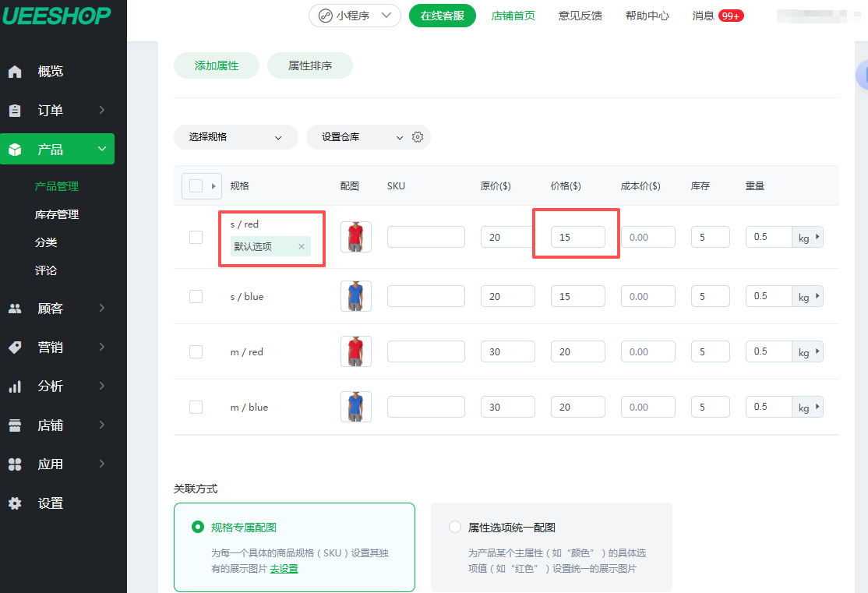Check the s / blue row checkbox
The width and height of the screenshot is (868, 593).
pyautogui.click(x=196, y=296)
